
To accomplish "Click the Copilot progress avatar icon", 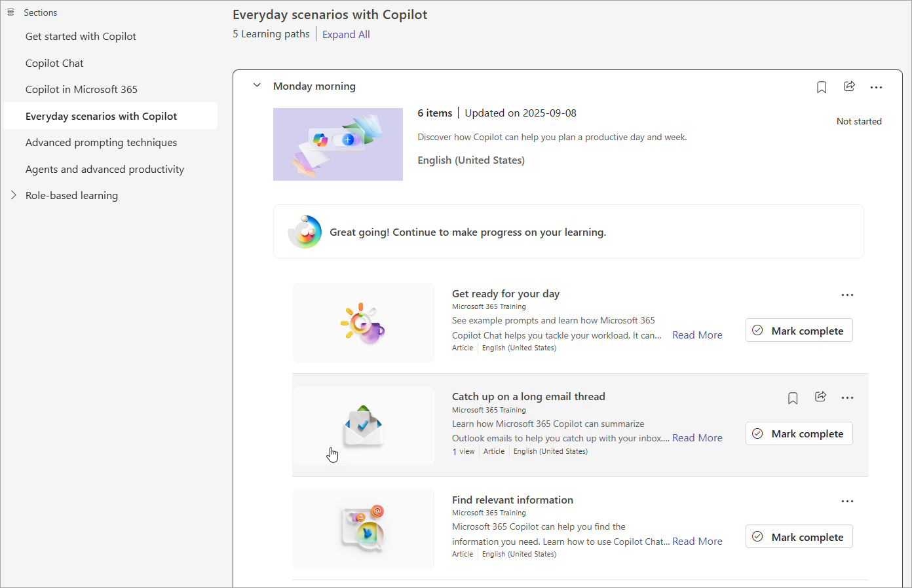I will click(x=305, y=232).
